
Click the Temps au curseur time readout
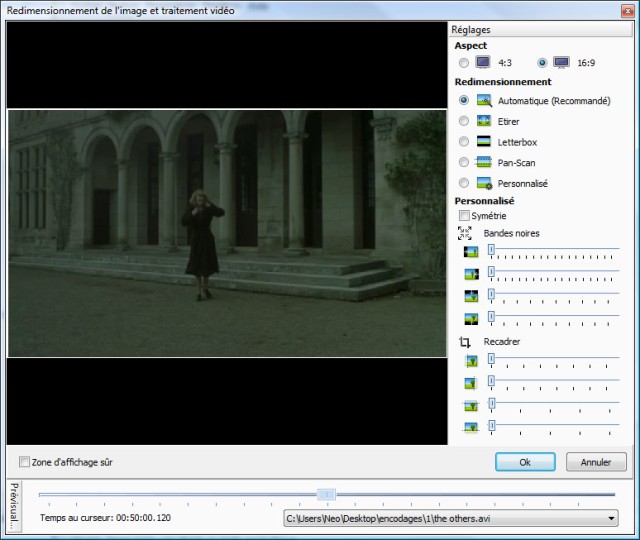[105, 518]
